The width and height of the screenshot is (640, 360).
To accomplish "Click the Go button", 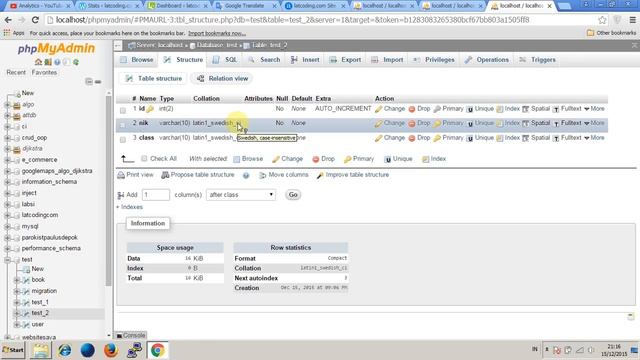I will 293,195.
